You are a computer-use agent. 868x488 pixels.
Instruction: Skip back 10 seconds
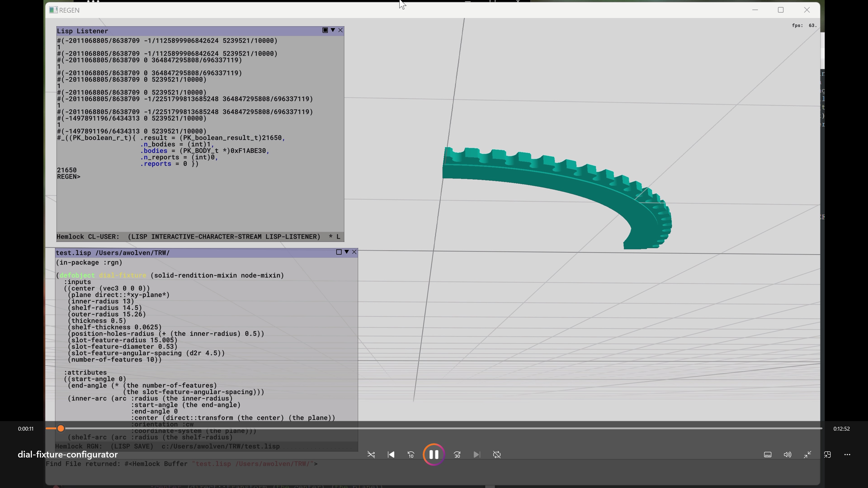tap(411, 455)
